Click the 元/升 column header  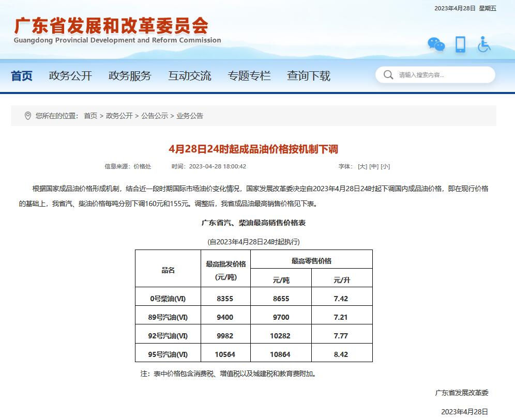click(342, 280)
